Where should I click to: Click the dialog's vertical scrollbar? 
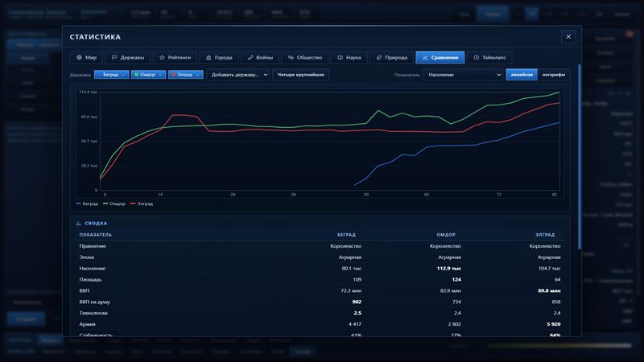(580, 156)
